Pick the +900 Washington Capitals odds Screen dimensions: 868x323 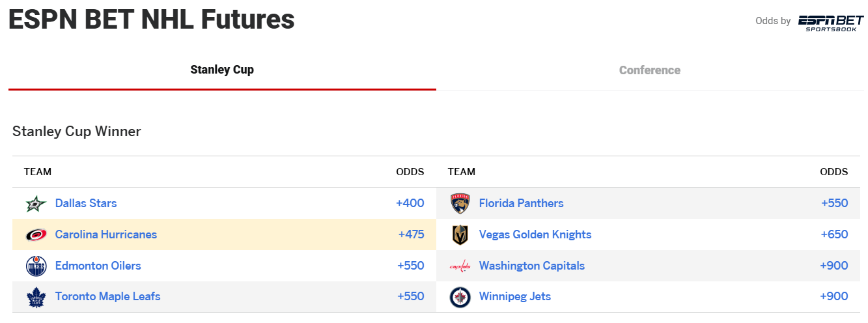point(834,266)
